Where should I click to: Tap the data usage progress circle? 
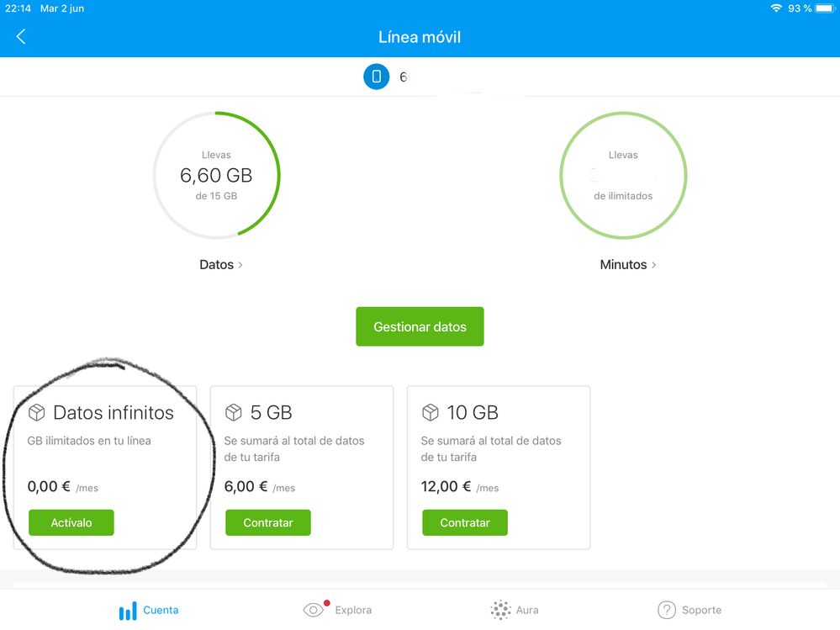[216, 175]
